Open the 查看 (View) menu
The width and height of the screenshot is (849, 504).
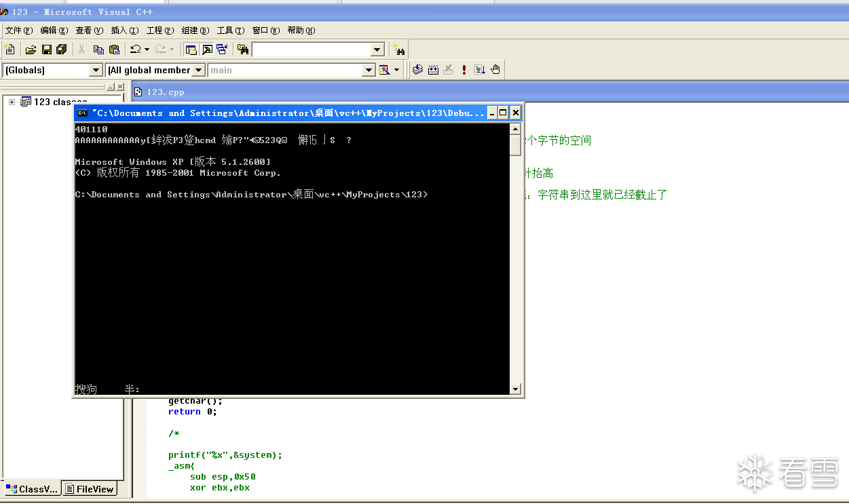90,31
